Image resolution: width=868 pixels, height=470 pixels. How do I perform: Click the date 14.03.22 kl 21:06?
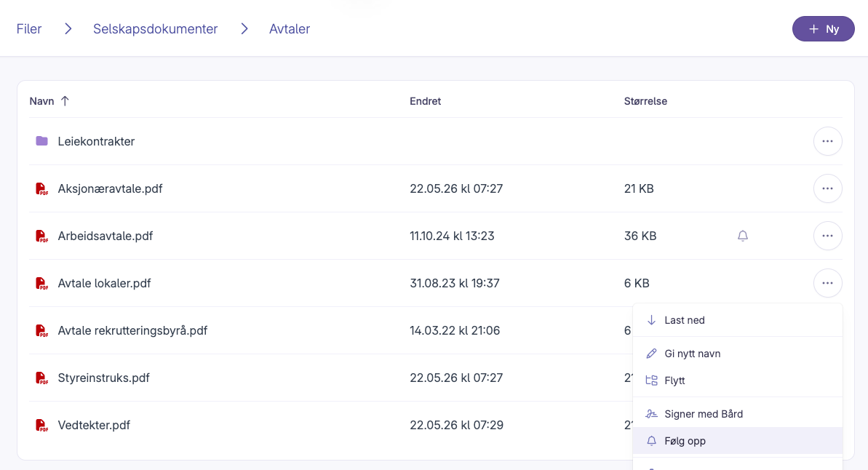coord(455,330)
